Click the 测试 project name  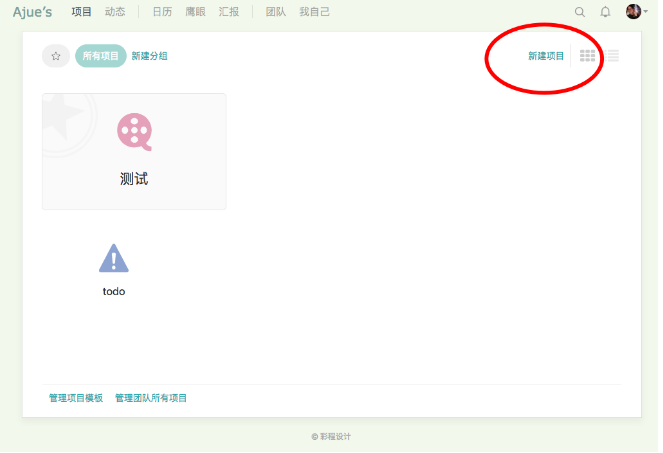[x=134, y=179]
